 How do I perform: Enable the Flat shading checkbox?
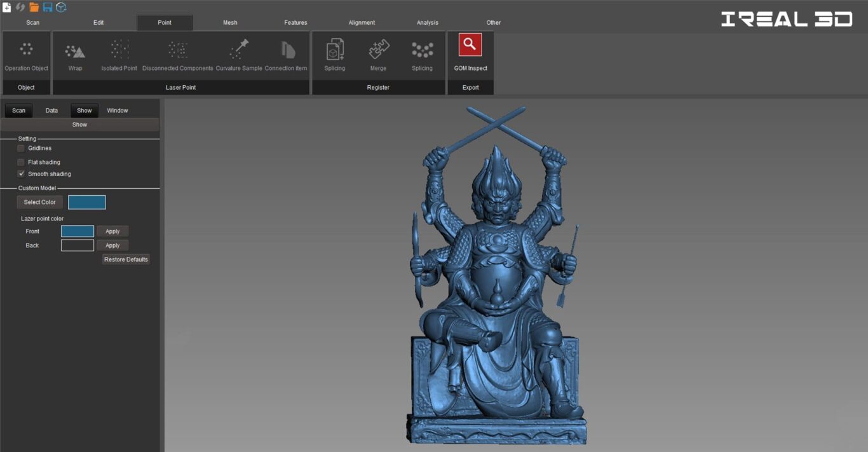pos(21,162)
